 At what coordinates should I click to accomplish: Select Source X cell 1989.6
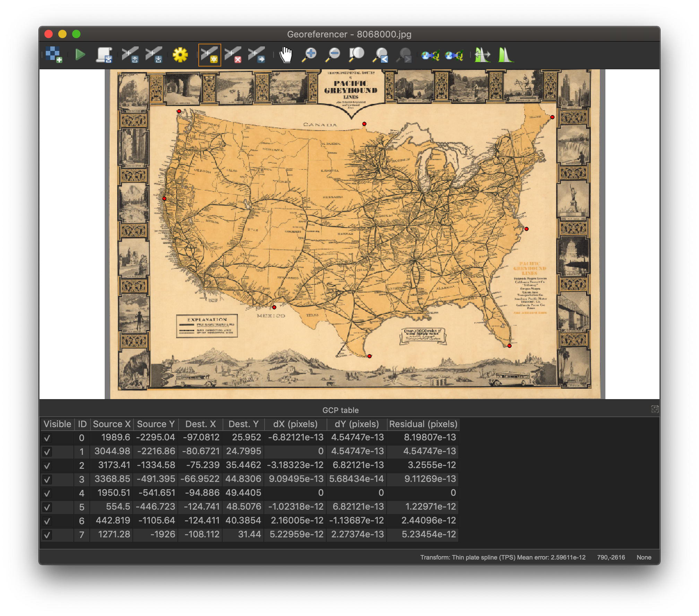pyautogui.click(x=112, y=438)
